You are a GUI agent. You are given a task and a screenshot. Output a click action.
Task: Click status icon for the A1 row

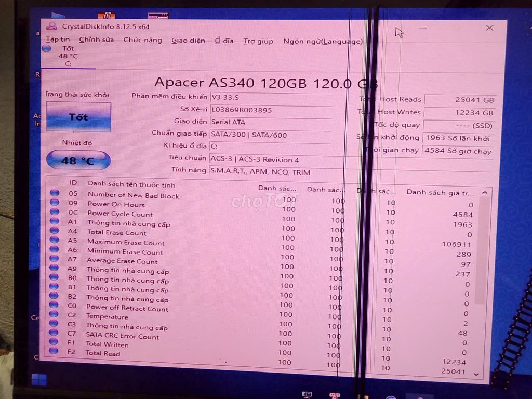pos(54,221)
